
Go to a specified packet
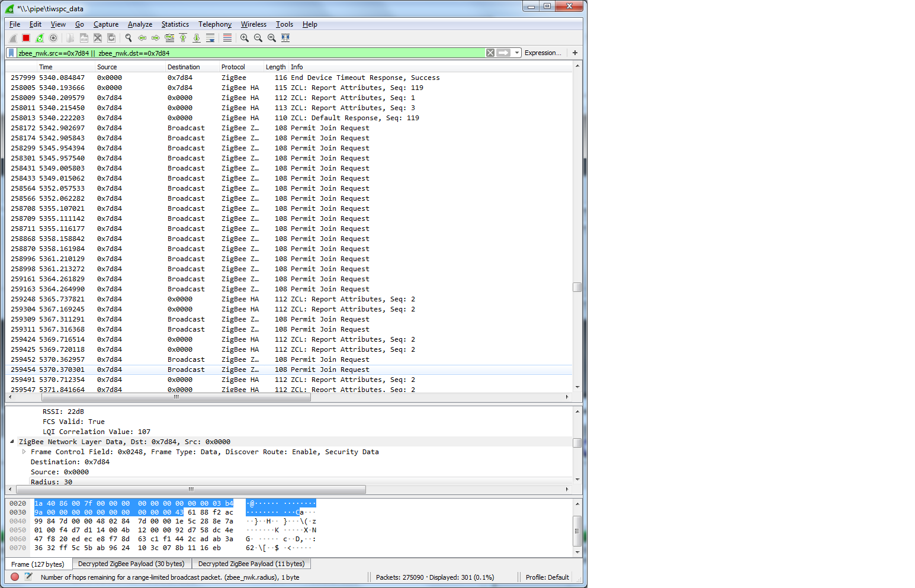point(169,38)
